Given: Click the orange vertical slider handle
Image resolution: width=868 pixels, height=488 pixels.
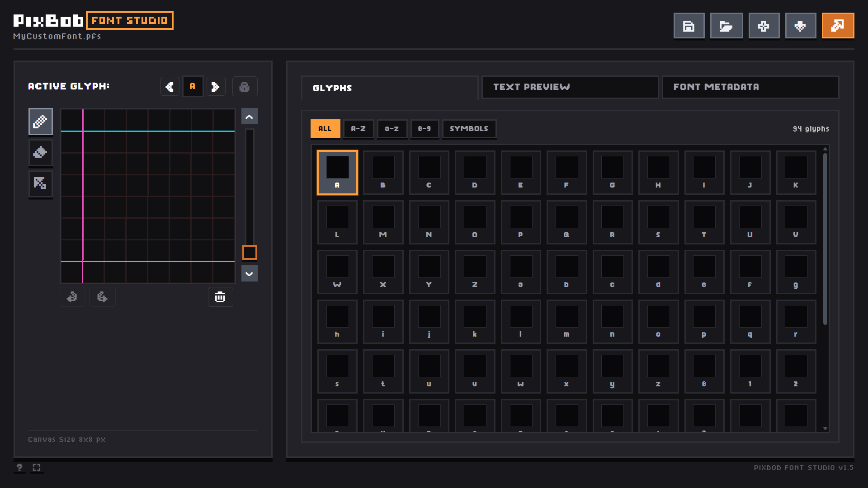Looking at the screenshot, I should [250, 252].
